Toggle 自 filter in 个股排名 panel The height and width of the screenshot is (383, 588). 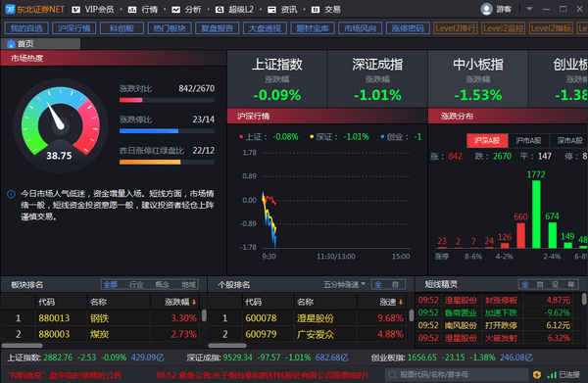395,285
